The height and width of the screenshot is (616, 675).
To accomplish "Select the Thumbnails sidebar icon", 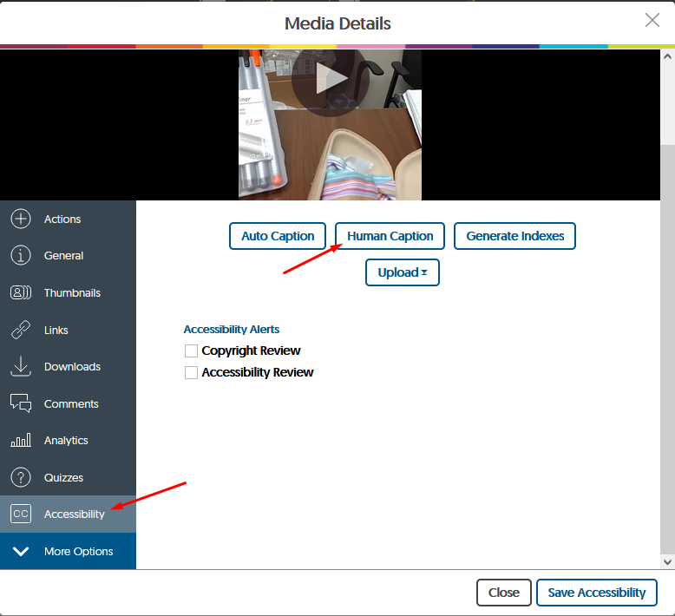I will tap(21, 293).
